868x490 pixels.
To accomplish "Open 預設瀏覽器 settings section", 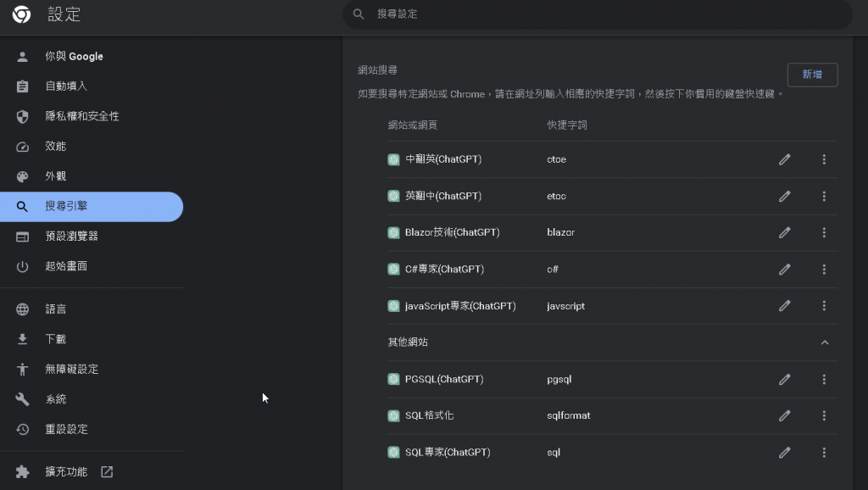I will point(92,237).
